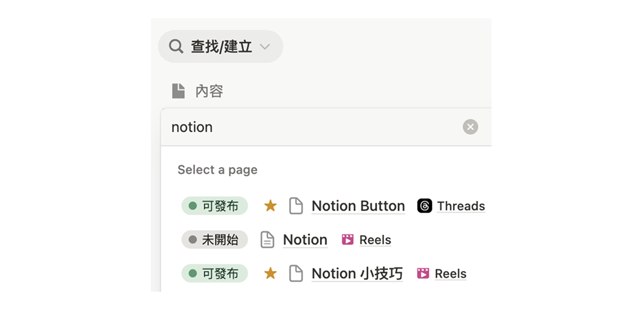
Task: Open Reels link beside the Notion page
Action: 375,240
